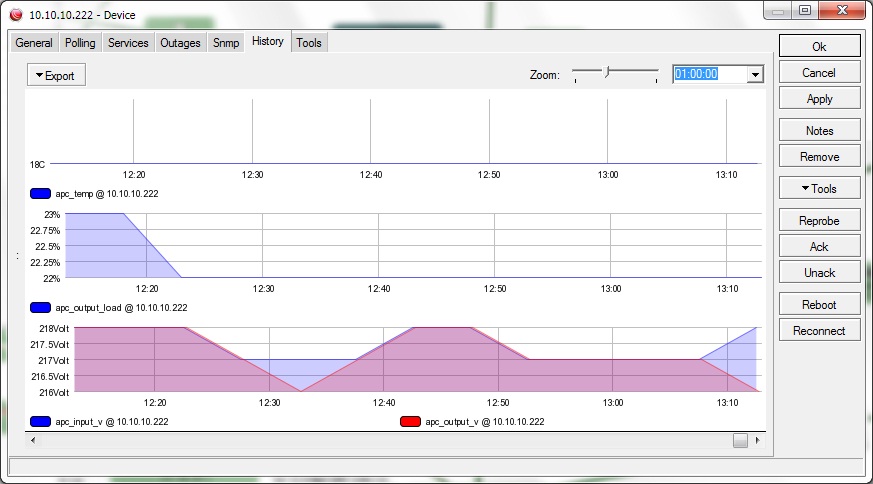Viewport: 873px width, 484px height.
Task: Click the blue apc_temp legend swatch
Action: (x=40, y=194)
